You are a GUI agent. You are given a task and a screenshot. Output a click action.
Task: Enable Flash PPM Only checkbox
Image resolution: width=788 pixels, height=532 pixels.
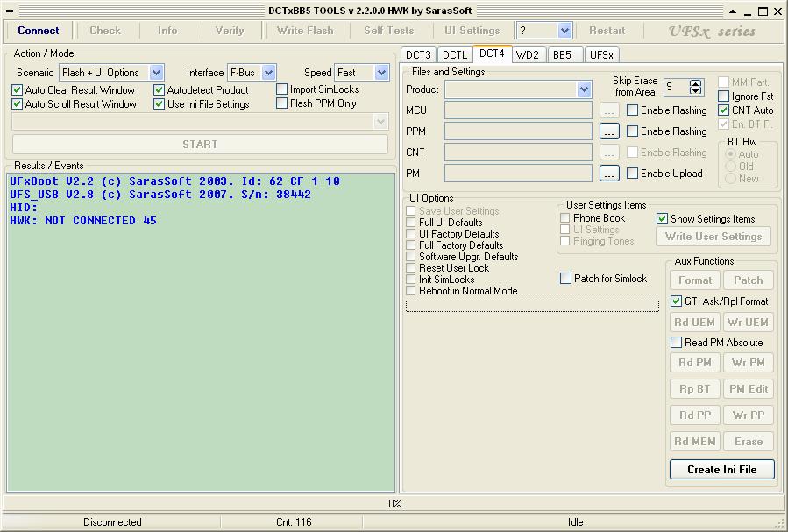(x=282, y=103)
